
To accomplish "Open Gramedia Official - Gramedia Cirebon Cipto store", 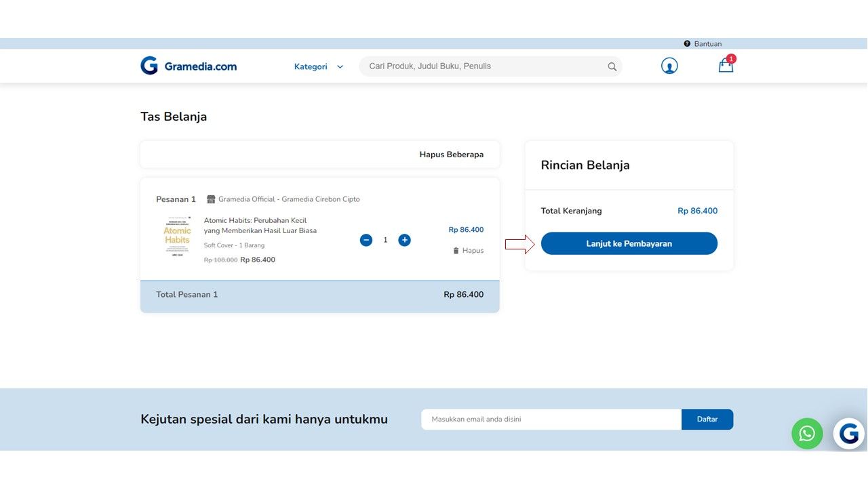I will point(289,199).
